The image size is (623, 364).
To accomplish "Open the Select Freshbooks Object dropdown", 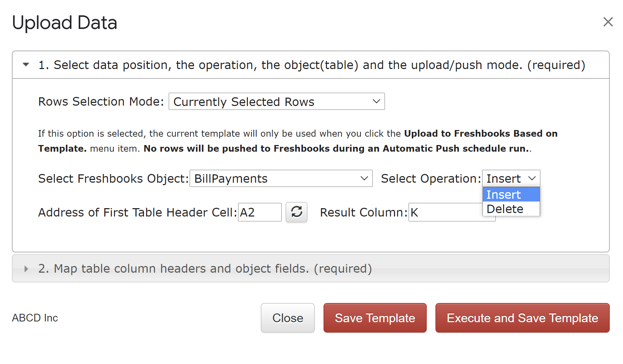I will (281, 179).
